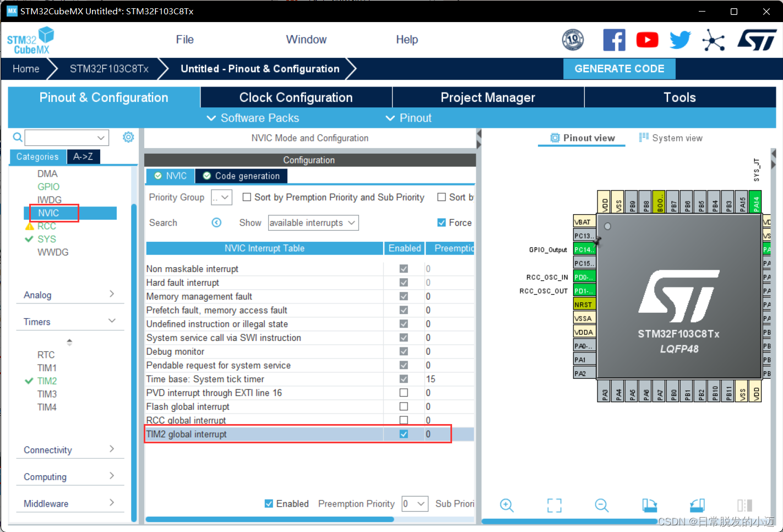
Task: Open the Preemption Priority dropdown
Action: point(415,503)
